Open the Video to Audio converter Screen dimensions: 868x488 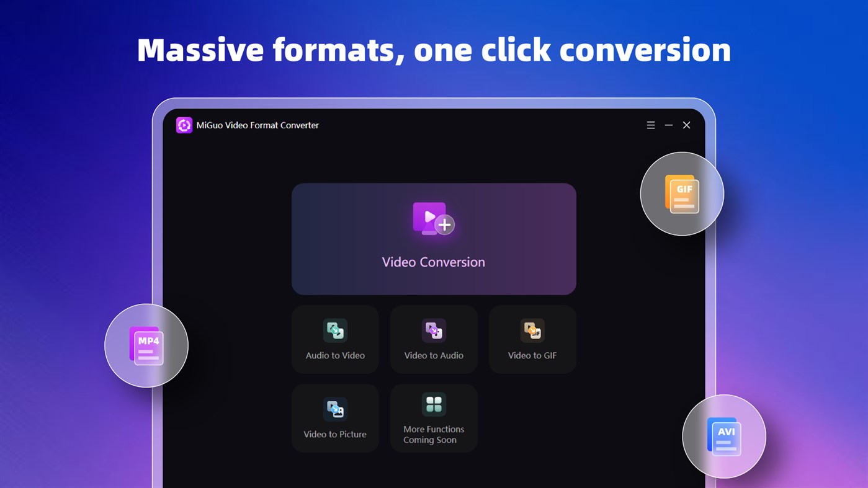point(434,339)
